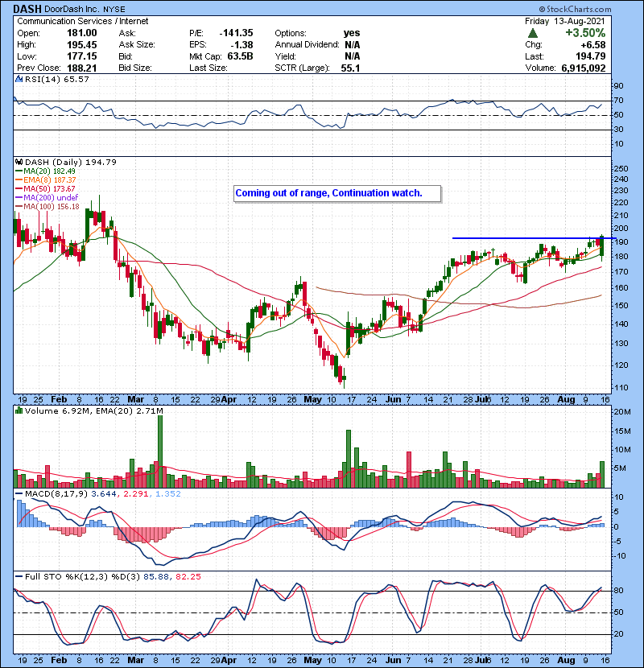The image size is (644, 668).
Task: Click the tallest March volume bar
Action: (160, 452)
